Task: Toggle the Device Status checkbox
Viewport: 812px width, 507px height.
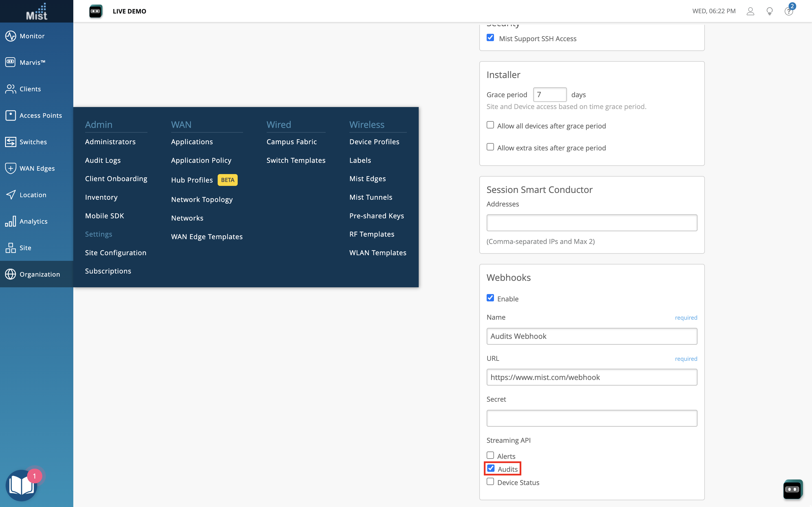Action: tap(490, 482)
